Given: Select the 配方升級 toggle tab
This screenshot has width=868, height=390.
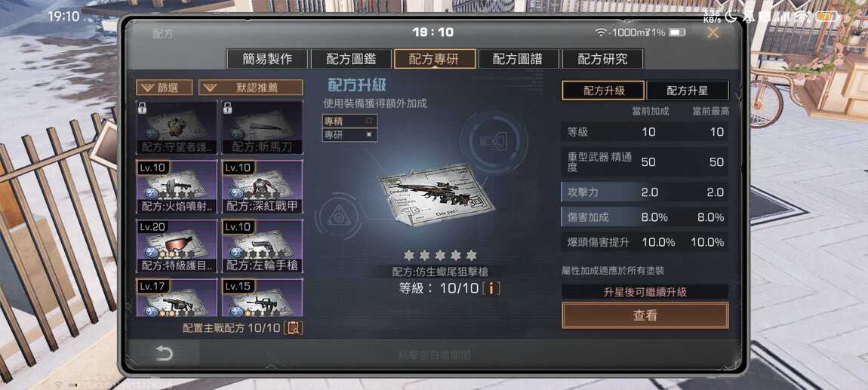Looking at the screenshot, I should 603,91.
